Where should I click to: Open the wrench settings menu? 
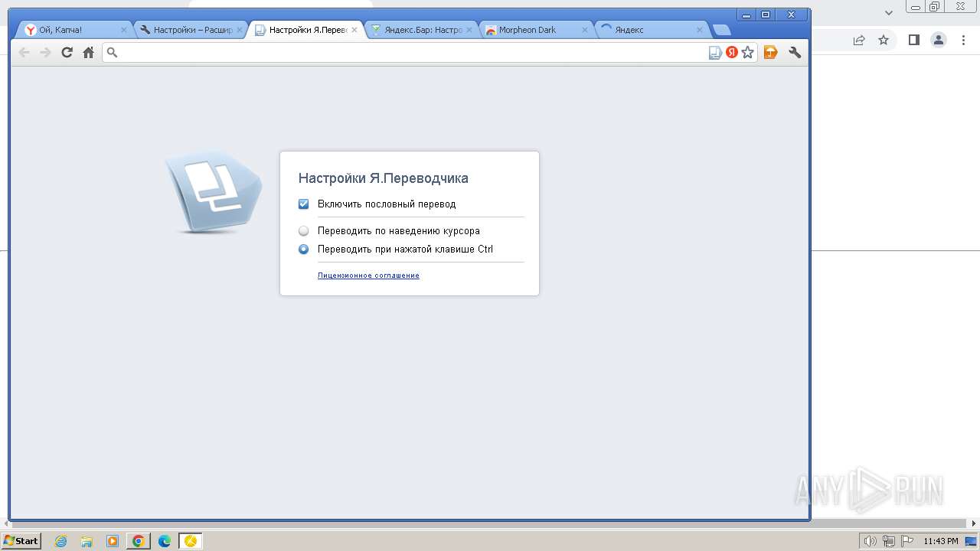795,52
